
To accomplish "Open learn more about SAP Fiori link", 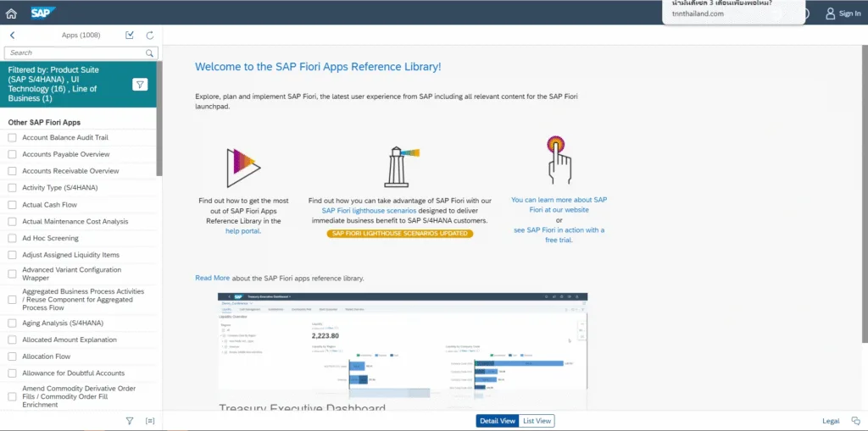I will (x=559, y=204).
